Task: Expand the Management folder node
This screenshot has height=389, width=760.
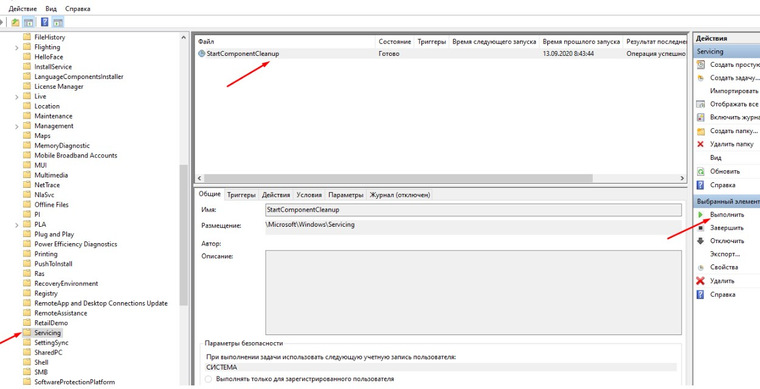Action: (x=17, y=126)
